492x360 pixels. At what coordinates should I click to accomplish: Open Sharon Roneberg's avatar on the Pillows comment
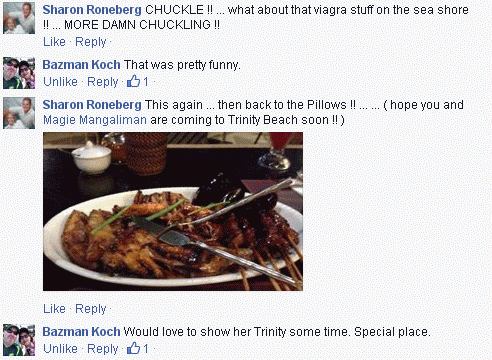tap(19, 113)
